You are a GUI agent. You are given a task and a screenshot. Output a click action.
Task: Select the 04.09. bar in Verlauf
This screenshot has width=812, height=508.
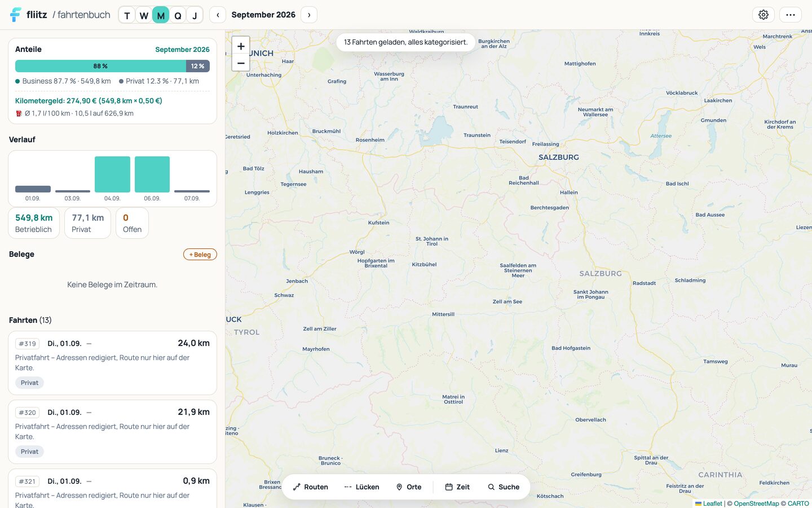pyautogui.click(x=112, y=174)
